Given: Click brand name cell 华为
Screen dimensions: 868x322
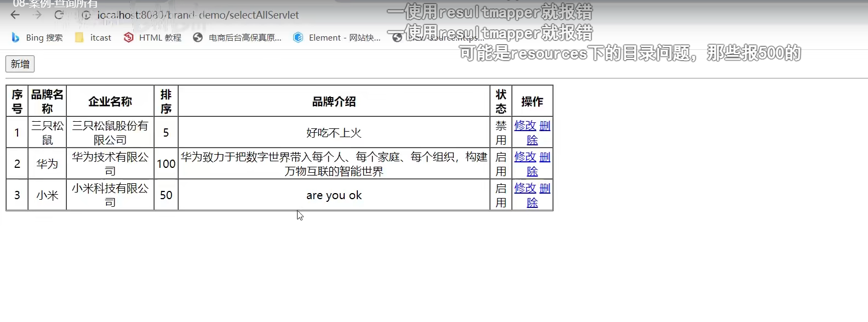Looking at the screenshot, I should coord(47,164).
